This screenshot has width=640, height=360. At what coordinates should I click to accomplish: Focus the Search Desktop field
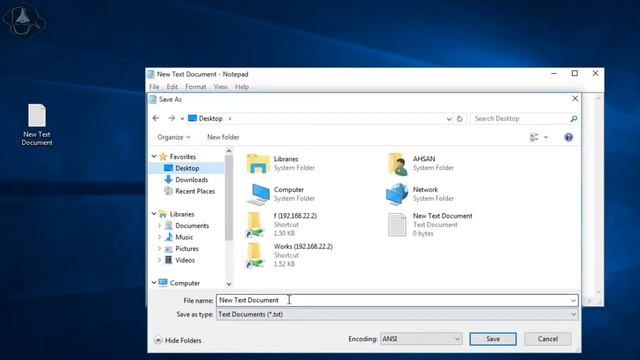pyautogui.click(x=520, y=118)
